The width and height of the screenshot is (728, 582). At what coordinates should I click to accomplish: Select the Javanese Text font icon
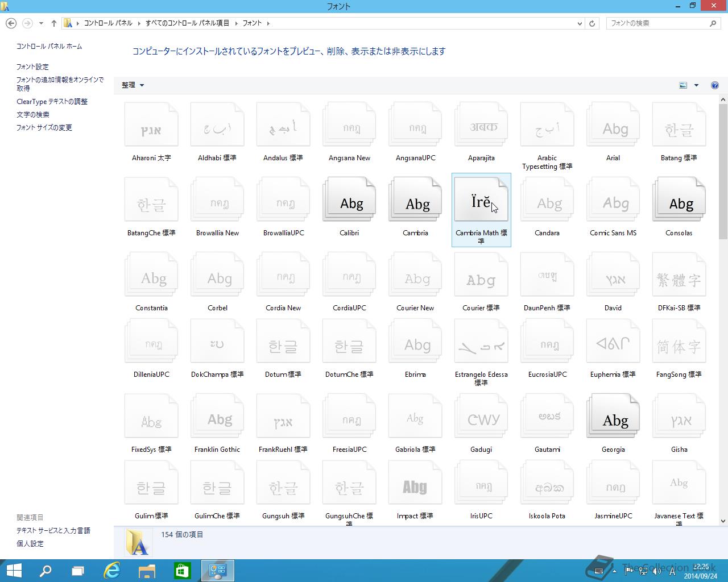tap(679, 483)
